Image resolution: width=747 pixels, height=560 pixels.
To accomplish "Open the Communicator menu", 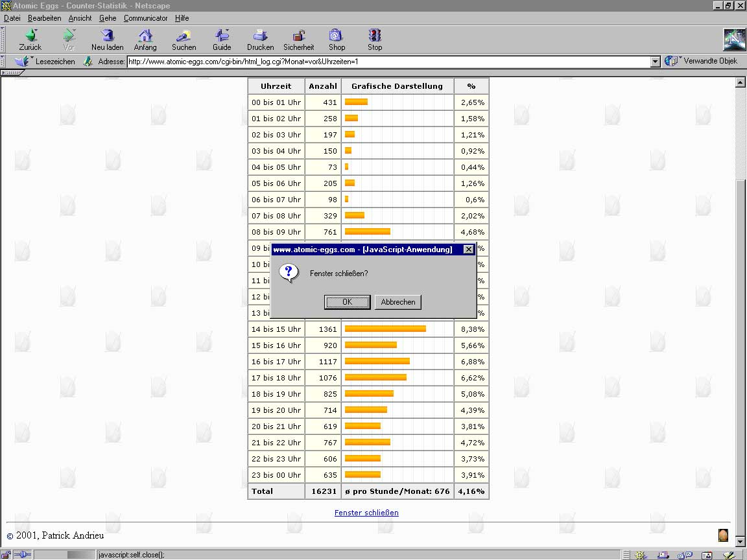I will (x=145, y=18).
